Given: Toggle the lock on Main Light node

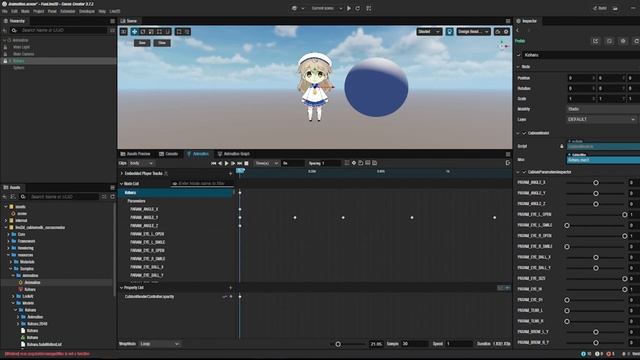Looking at the screenshot, I should click(5, 47).
